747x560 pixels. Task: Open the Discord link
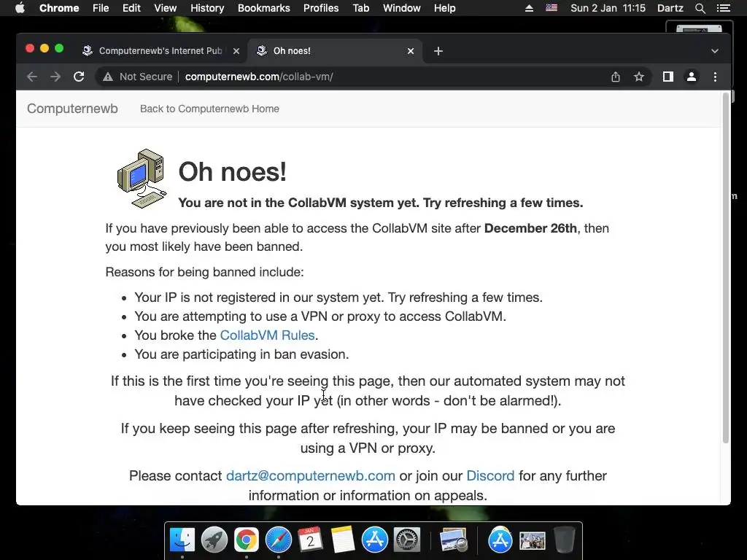coord(490,475)
